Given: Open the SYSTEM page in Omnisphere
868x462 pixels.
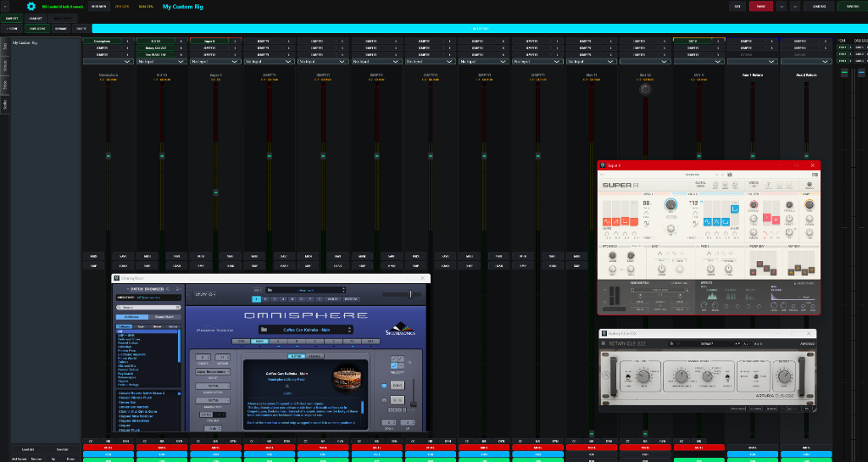Looking at the screenshot, I should (351, 298).
